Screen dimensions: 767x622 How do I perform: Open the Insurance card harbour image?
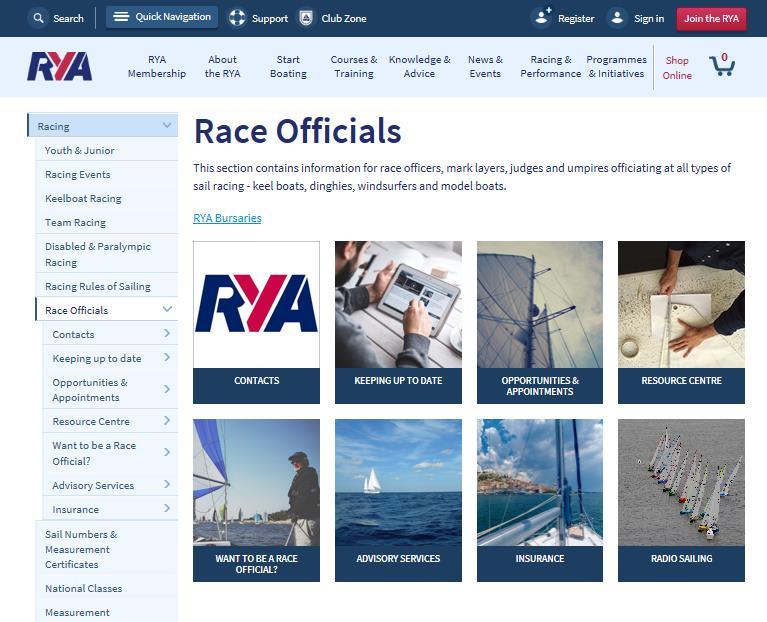[x=540, y=482]
